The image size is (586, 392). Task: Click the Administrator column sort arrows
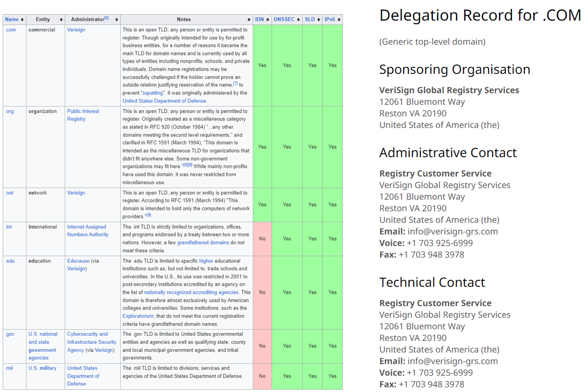tap(116, 20)
